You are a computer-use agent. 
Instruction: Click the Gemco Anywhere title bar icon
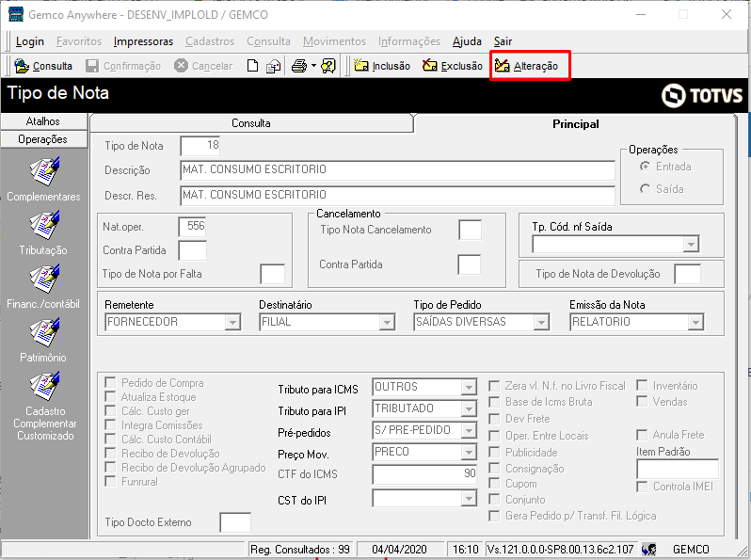point(16,14)
